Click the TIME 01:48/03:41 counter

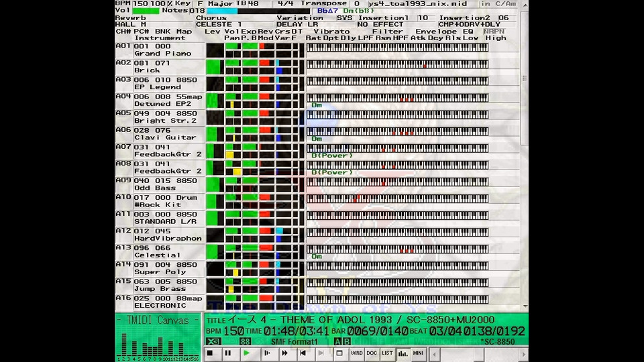click(x=296, y=330)
